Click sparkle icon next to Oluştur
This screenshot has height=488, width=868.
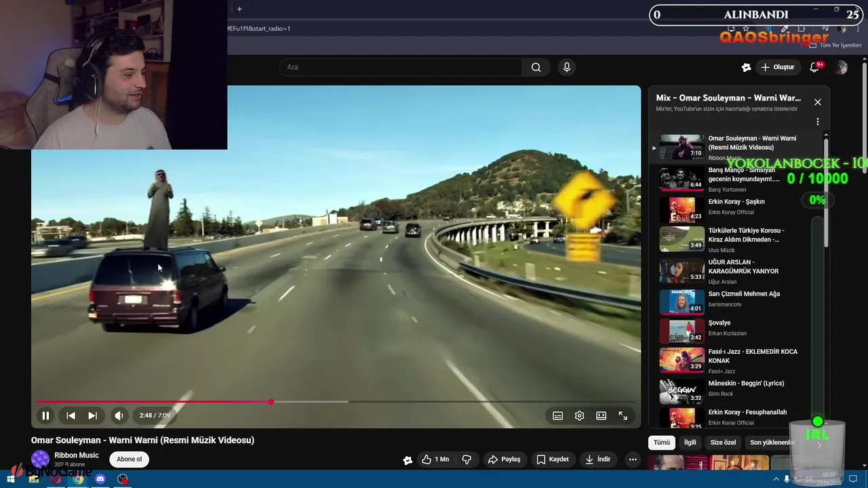point(746,67)
